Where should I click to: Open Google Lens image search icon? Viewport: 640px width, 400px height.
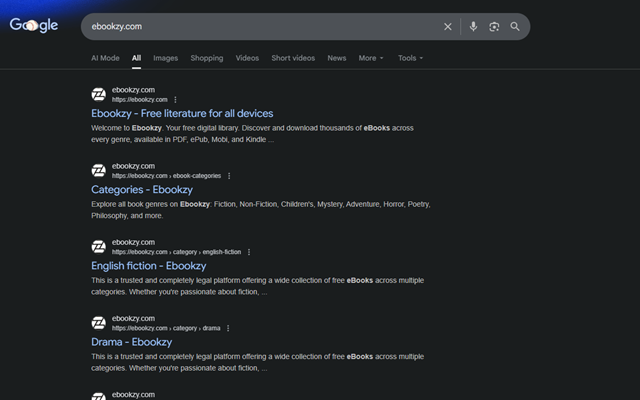[x=494, y=27]
